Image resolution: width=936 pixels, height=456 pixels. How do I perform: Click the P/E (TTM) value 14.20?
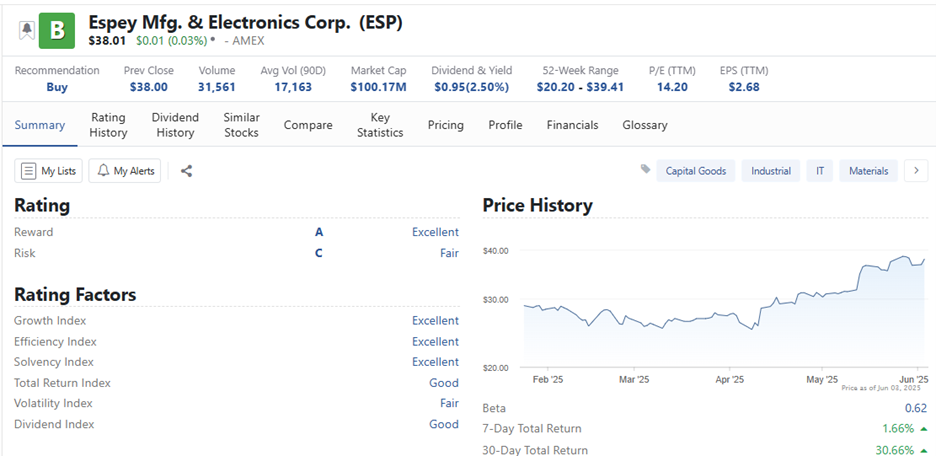pos(672,87)
